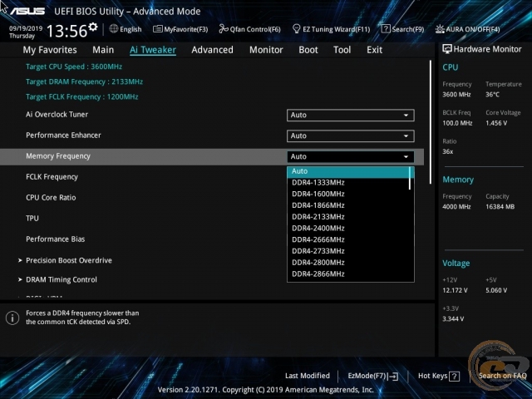Click the 09/19/2019 date text
Viewport: 532px width, 399px height.
coord(26,28)
